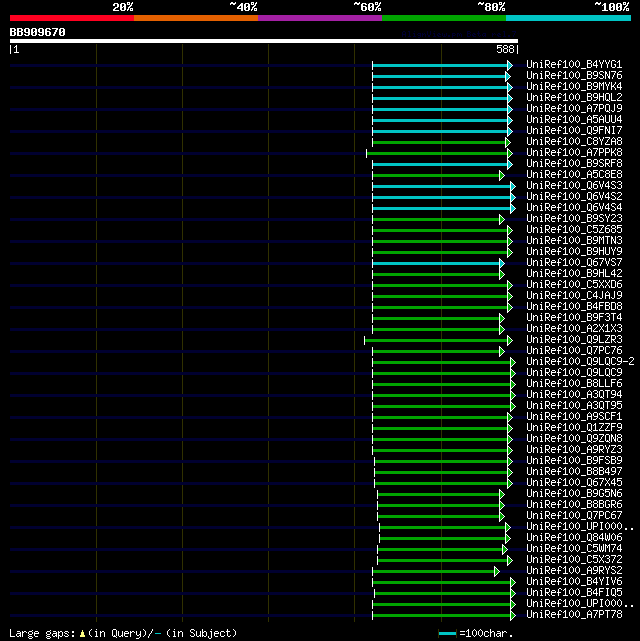Select the UniRef100_C5WM74 label
The image size is (640, 641).
(574, 549)
